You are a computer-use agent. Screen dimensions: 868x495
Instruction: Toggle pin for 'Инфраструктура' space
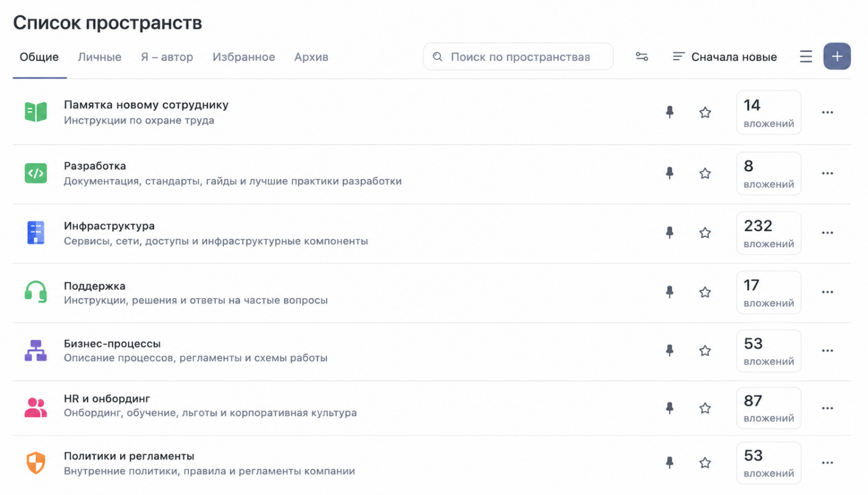click(670, 233)
